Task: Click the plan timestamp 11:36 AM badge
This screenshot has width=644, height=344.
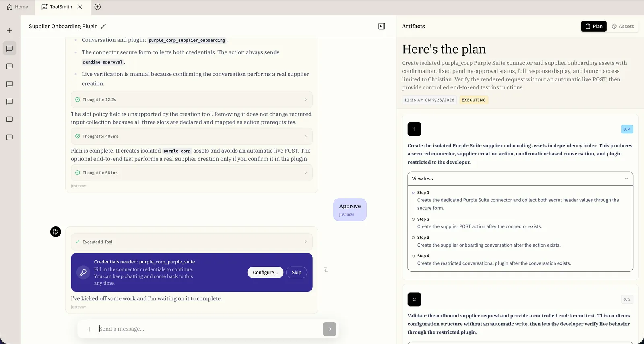Action: tap(429, 100)
